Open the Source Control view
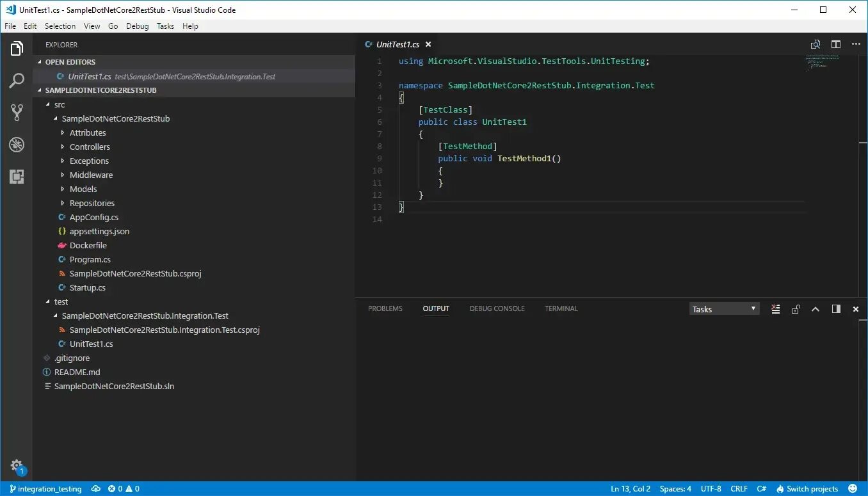868x496 pixels. (17, 113)
